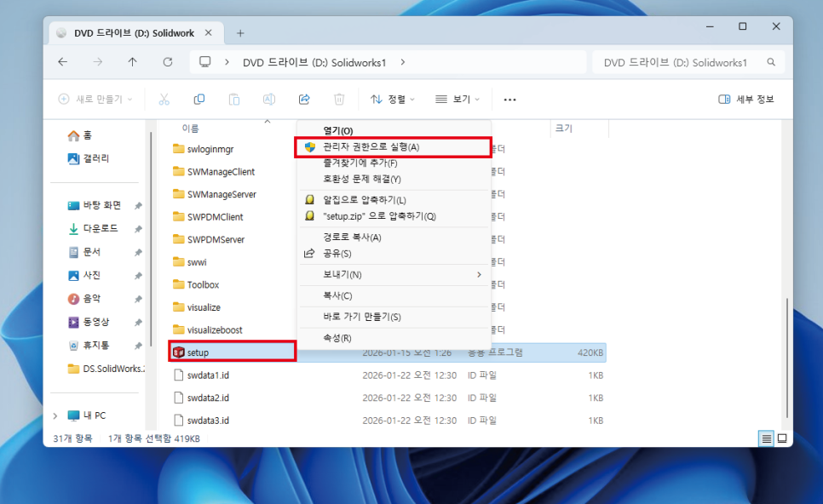Click the search magnifier icon

(x=771, y=62)
